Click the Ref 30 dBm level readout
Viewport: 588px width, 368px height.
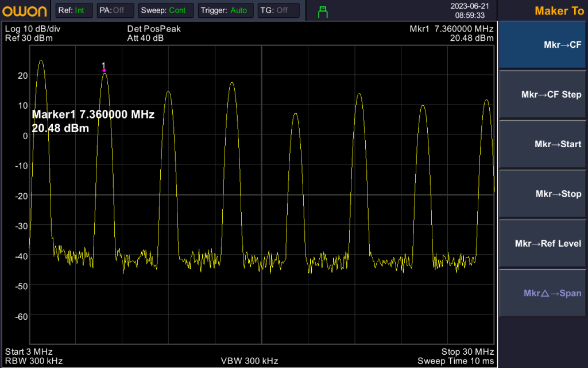[x=28, y=38]
